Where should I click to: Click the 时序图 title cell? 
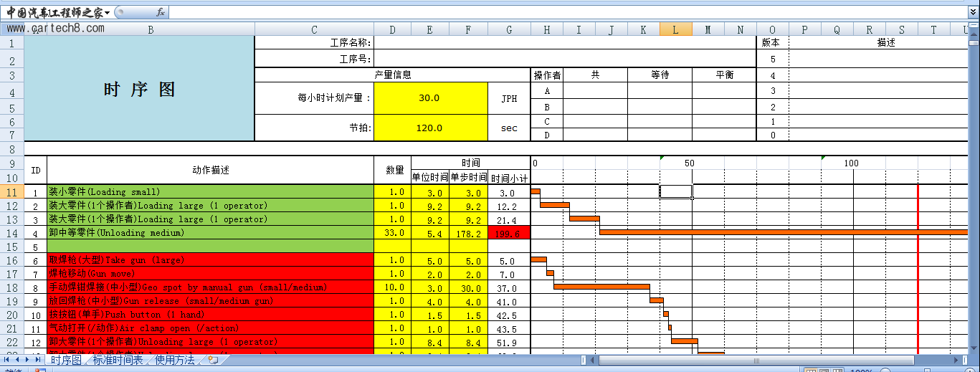(x=140, y=89)
